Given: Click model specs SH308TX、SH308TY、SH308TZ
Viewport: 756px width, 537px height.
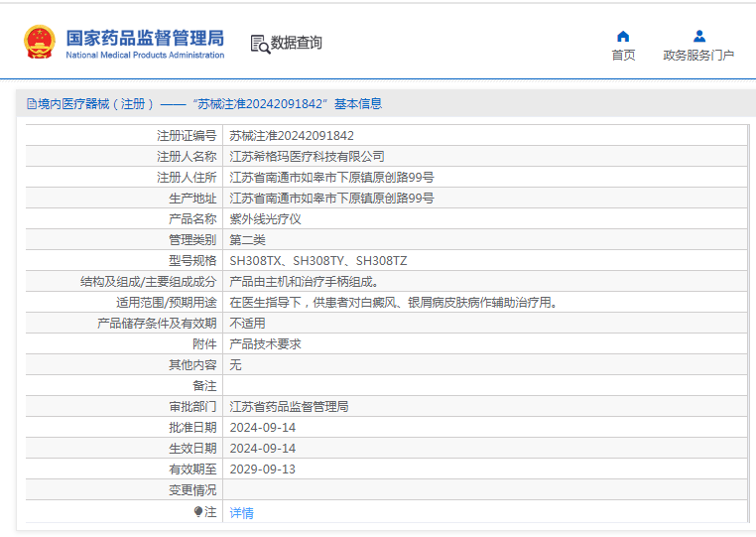Looking at the screenshot, I should coord(318,260).
